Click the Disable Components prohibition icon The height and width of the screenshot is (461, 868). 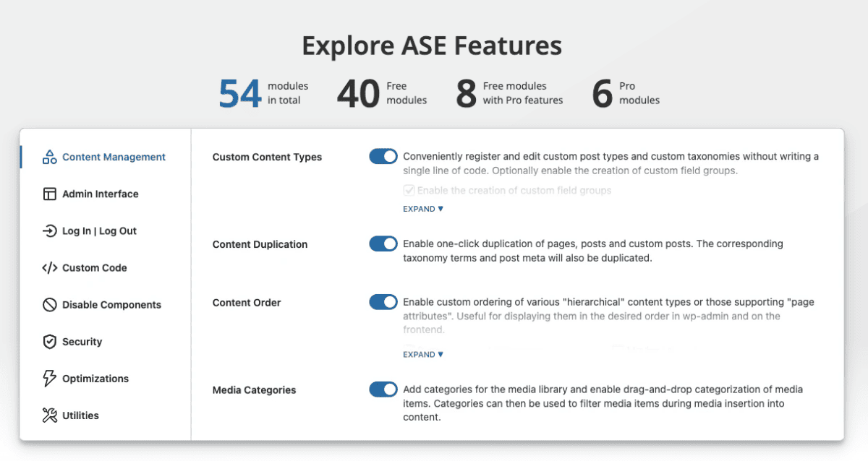tap(49, 304)
